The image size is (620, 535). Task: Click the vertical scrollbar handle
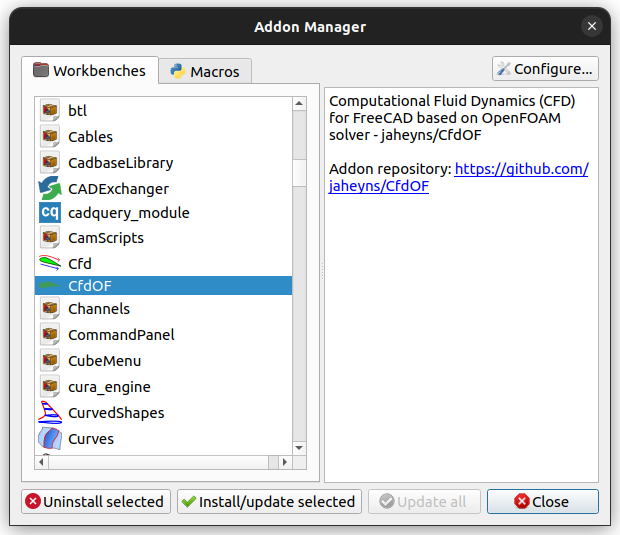click(299, 172)
